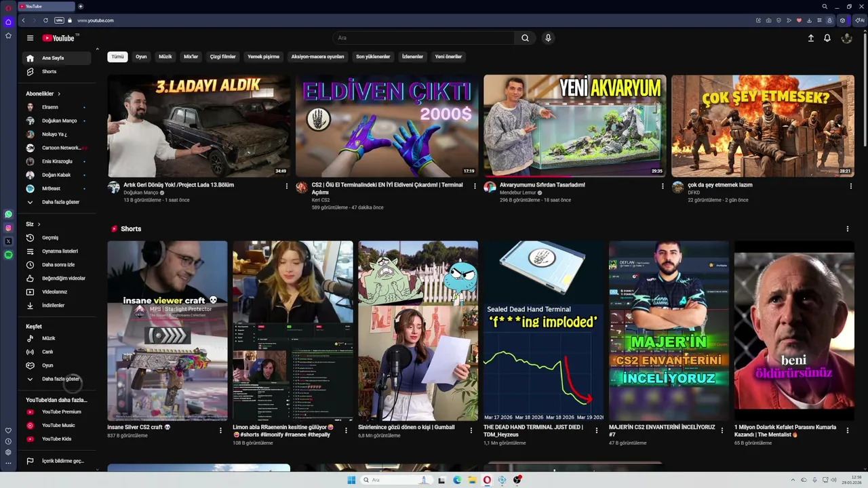
Task: Select the Yemek pişirme filter chip
Action: (263, 57)
